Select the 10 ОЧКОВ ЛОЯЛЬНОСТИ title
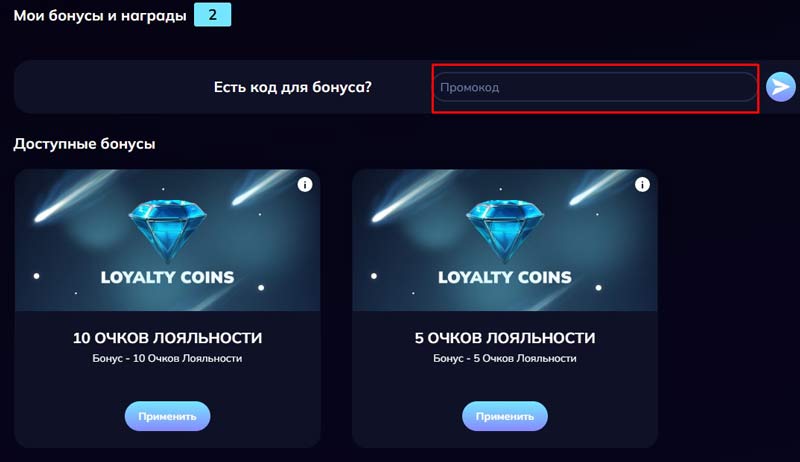 tap(167, 338)
